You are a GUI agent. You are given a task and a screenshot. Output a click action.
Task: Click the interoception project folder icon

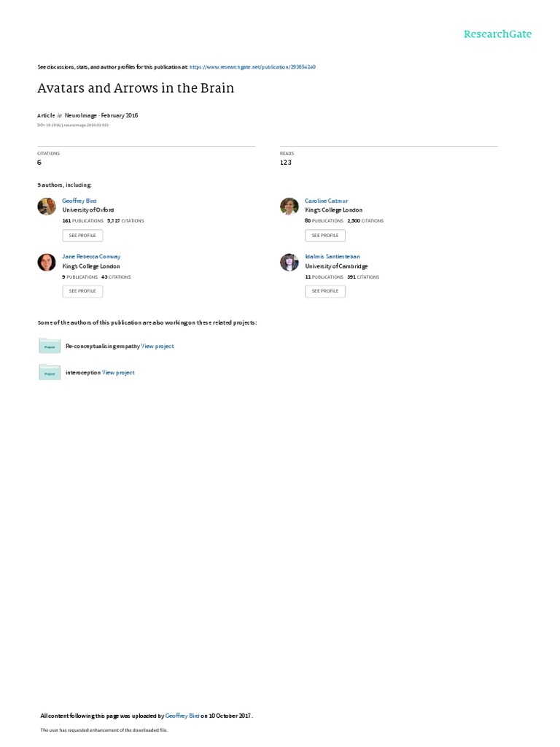click(50, 372)
